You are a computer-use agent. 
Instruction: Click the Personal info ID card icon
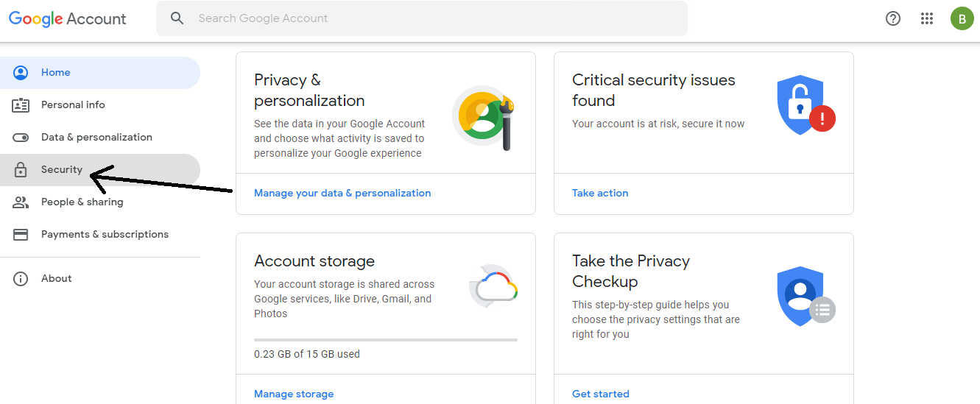coord(21,104)
